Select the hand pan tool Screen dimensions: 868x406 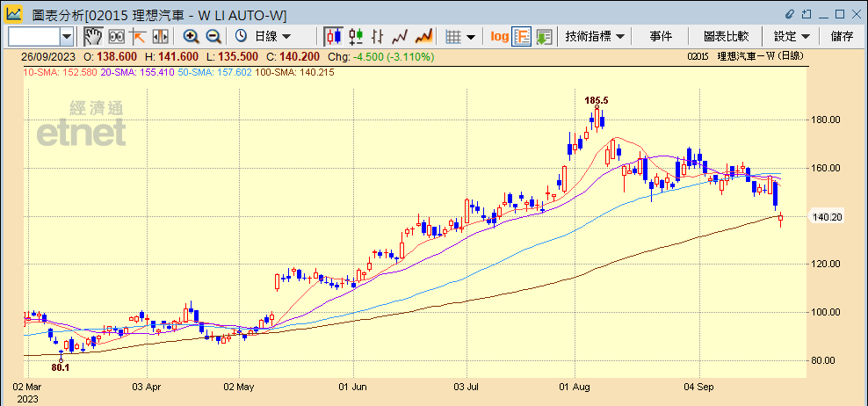[x=93, y=36]
